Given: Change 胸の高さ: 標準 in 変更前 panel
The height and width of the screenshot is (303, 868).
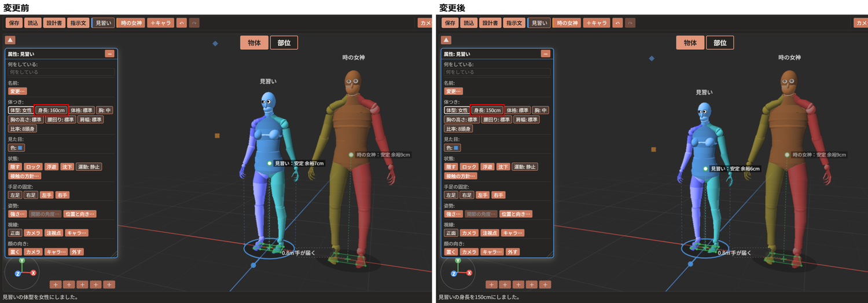Looking at the screenshot, I should [x=25, y=119].
